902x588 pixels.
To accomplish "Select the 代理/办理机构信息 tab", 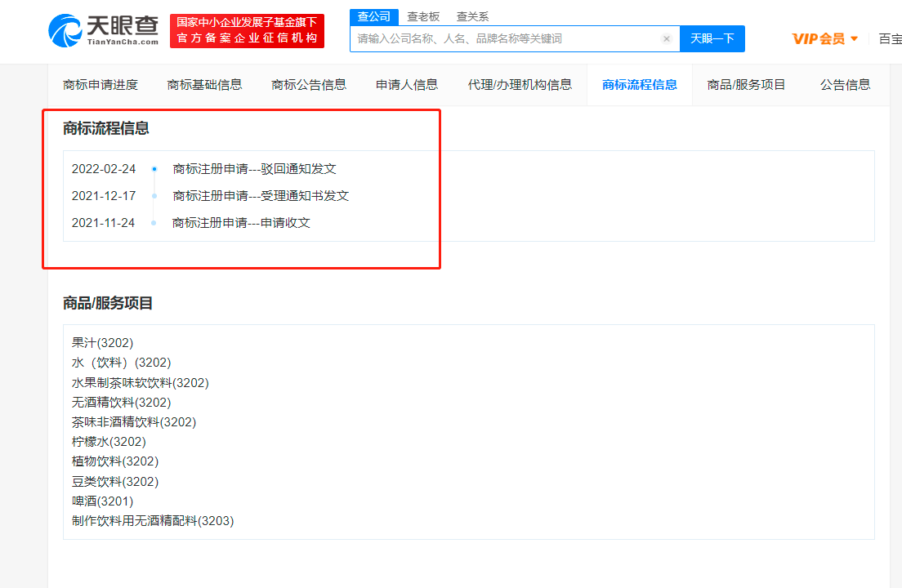I will [520, 85].
